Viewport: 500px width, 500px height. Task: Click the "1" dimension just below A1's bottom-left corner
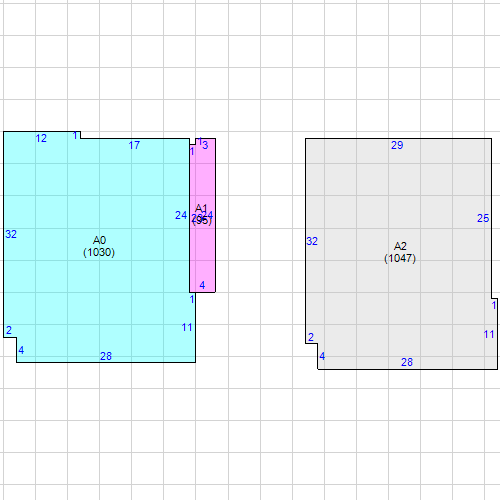(x=192, y=299)
